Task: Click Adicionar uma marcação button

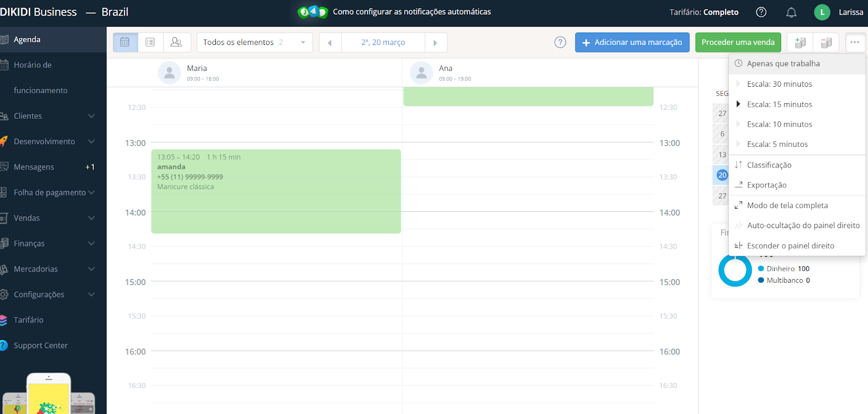Action: (632, 42)
